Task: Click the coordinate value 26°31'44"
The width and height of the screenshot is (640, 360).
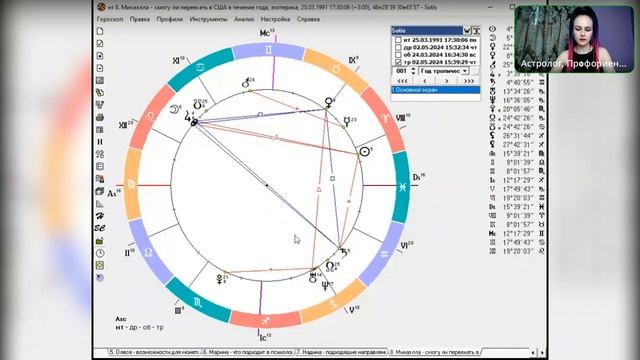Action: coord(519,136)
